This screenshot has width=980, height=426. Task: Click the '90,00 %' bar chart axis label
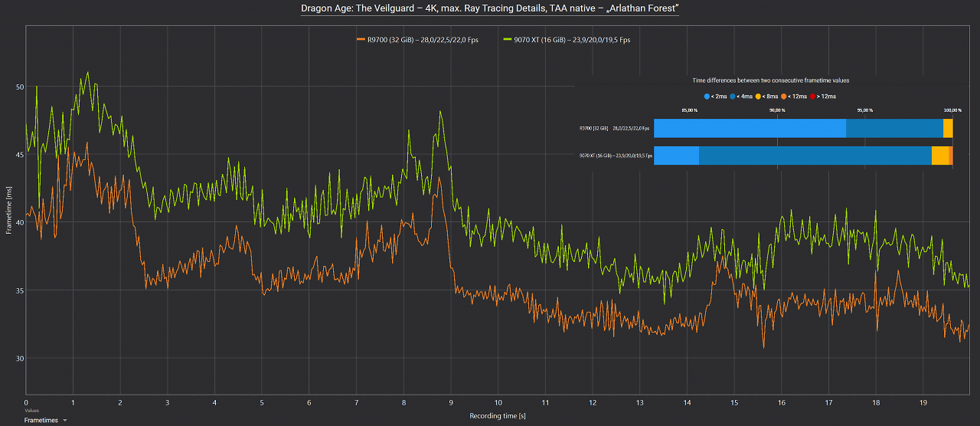point(777,110)
